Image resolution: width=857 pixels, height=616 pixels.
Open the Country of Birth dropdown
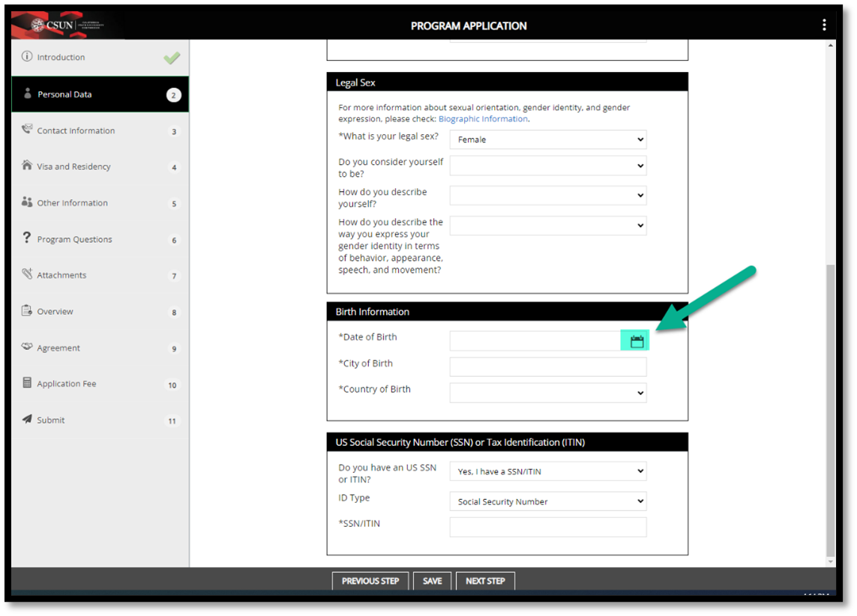[x=547, y=393]
